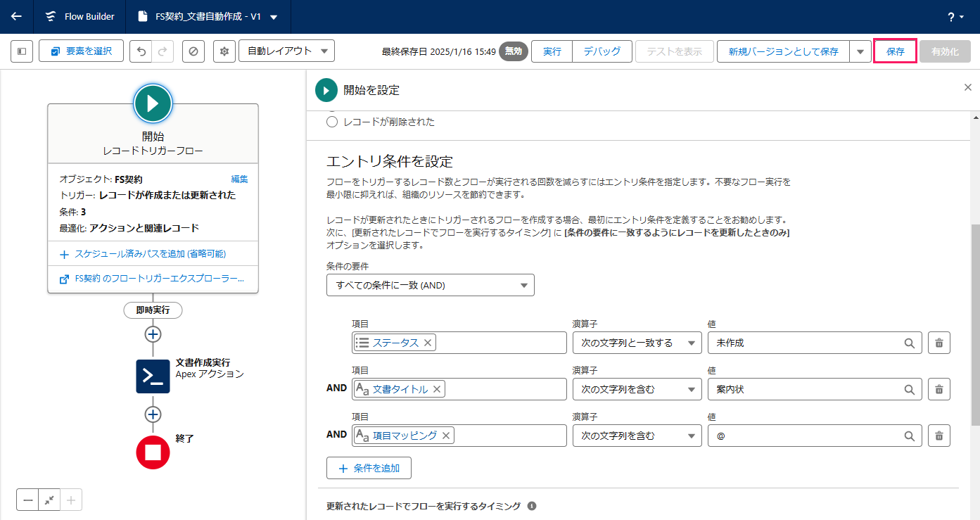This screenshot has height=520, width=980.
Task: Search value in @ field magnifier
Action: pyautogui.click(x=909, y=436)
